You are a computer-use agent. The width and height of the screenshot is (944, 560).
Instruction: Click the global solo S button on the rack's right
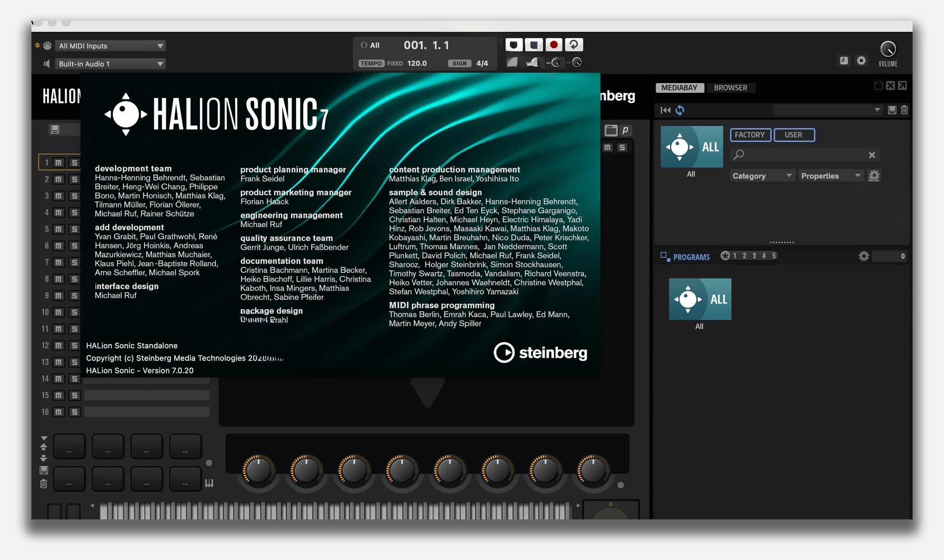coord(622,147)
